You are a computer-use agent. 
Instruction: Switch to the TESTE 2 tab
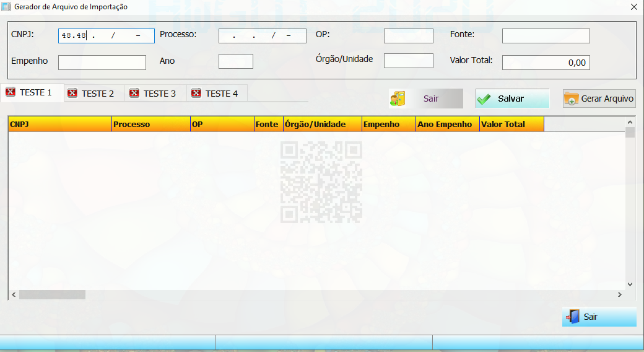click(x=94, y=94)
